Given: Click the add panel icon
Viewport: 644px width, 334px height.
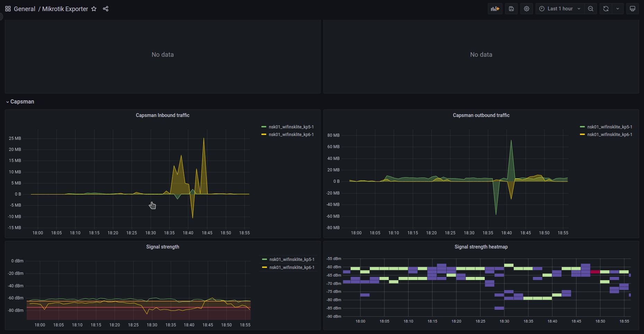Looking at the screenshot, I should (495, 9).
